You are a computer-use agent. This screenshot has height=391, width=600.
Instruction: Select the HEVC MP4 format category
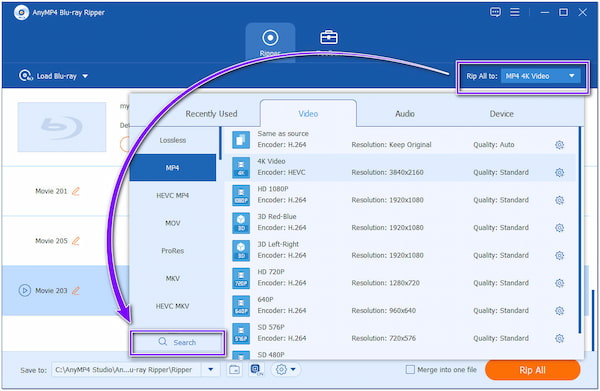tap(173, 196)
